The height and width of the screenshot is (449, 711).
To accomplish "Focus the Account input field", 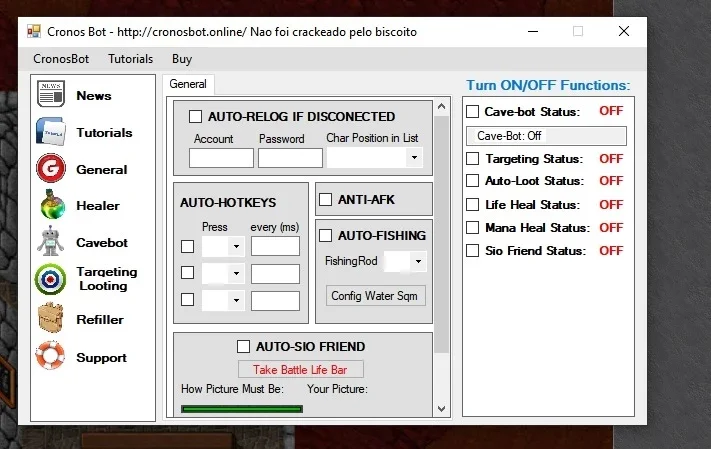I will click(x=221, y=158).
